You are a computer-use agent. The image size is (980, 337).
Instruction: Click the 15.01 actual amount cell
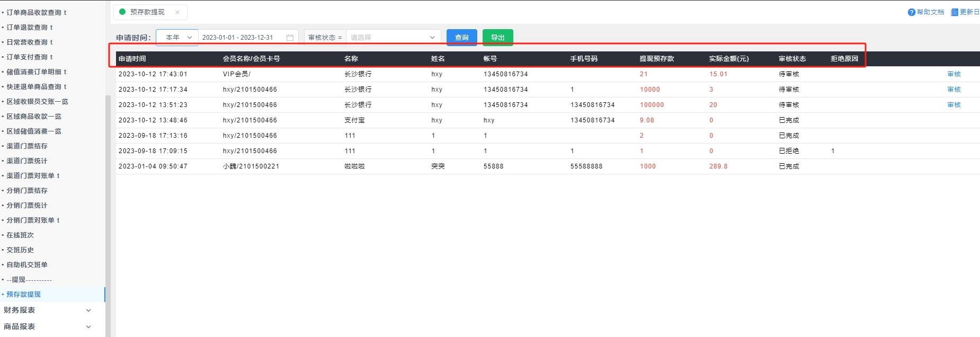[718, 74]
